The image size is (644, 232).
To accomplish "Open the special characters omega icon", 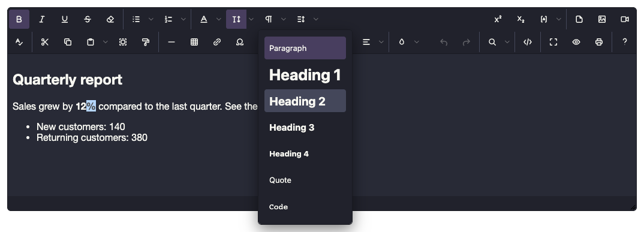I will (240, 42).
